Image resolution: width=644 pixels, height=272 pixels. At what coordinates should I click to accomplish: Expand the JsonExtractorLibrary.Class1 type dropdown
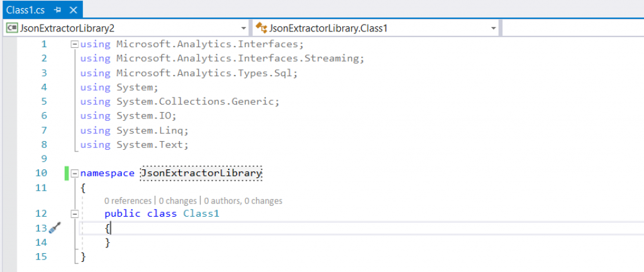pos(494,28)
